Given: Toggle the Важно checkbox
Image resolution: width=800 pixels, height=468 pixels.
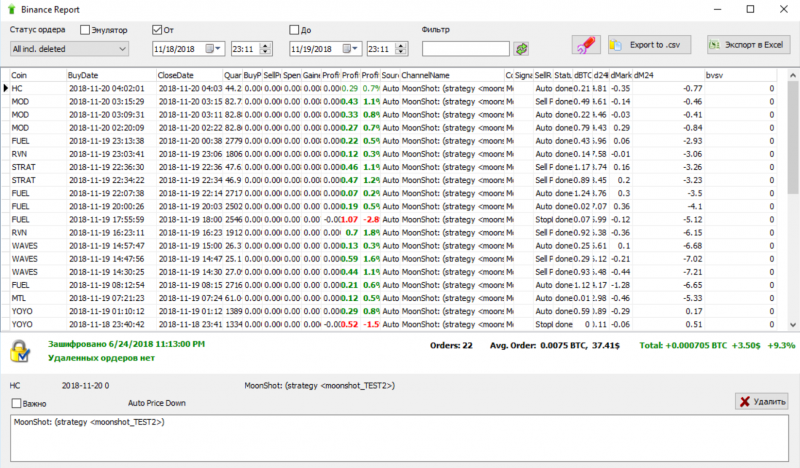Looking at the screenshot, I should pos(16,404).
